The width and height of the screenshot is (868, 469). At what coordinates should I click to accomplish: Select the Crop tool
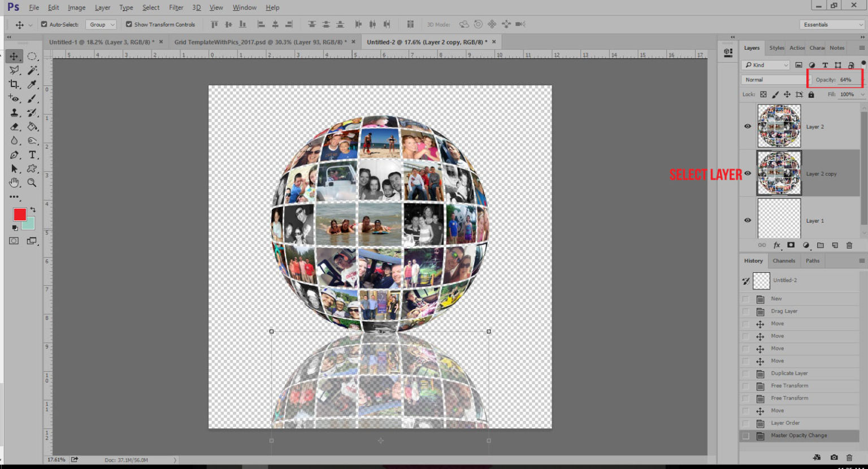pyautogui.click(x=15, y=84)
